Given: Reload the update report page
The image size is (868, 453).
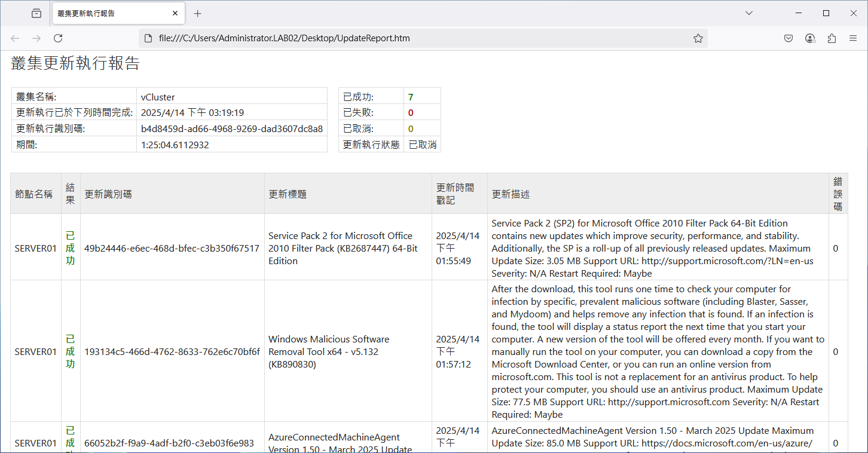Looking at the screenshot, I should pos(58,38).
